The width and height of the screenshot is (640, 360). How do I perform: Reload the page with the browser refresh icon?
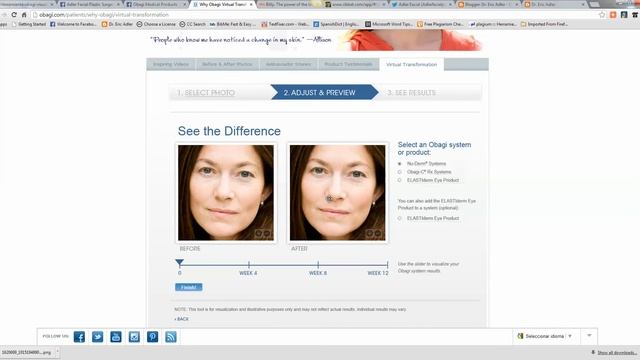click(x=14, y=15)
